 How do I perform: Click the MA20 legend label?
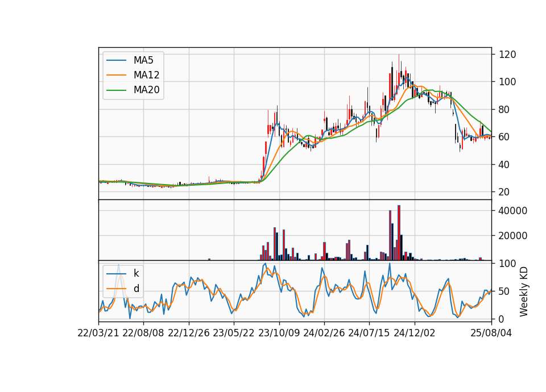coord(146,90)
